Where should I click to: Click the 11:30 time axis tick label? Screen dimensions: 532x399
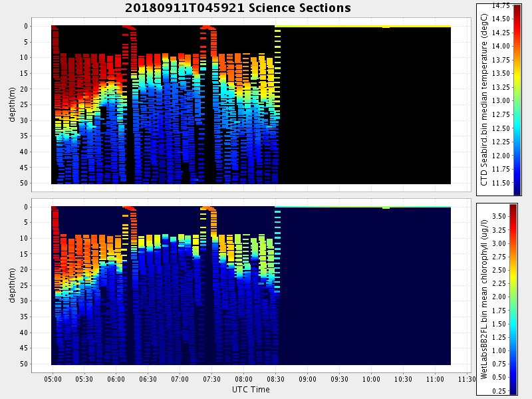(467, 379)
